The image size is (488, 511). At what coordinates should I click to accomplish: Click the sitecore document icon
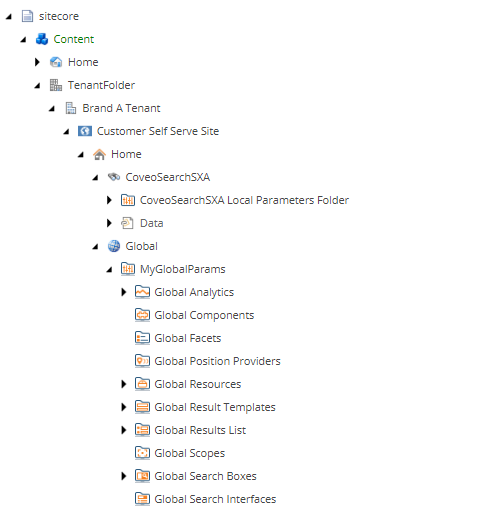[x=27, y=16]
